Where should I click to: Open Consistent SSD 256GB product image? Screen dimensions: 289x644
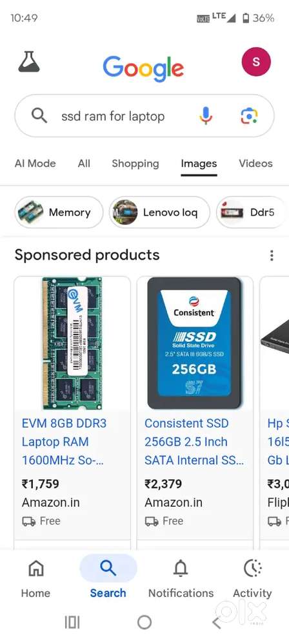[x=194, y=343]
